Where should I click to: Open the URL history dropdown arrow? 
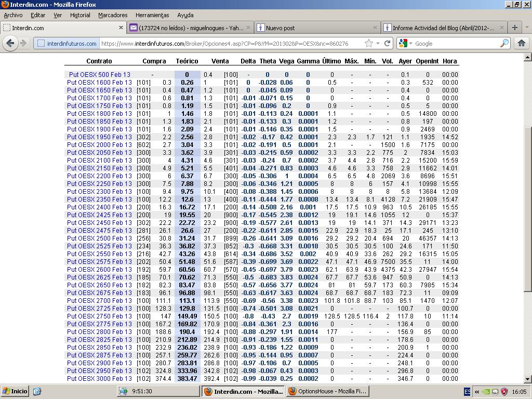[378, 44]
